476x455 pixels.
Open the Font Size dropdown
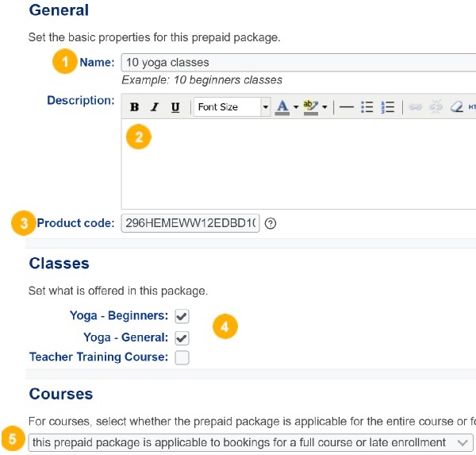pos(232,107)
